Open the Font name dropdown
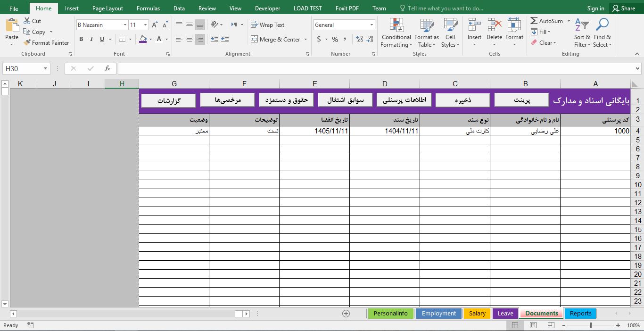Image resolution: width=644 pixels, height=331 pixels. click(x=125, y=25)
